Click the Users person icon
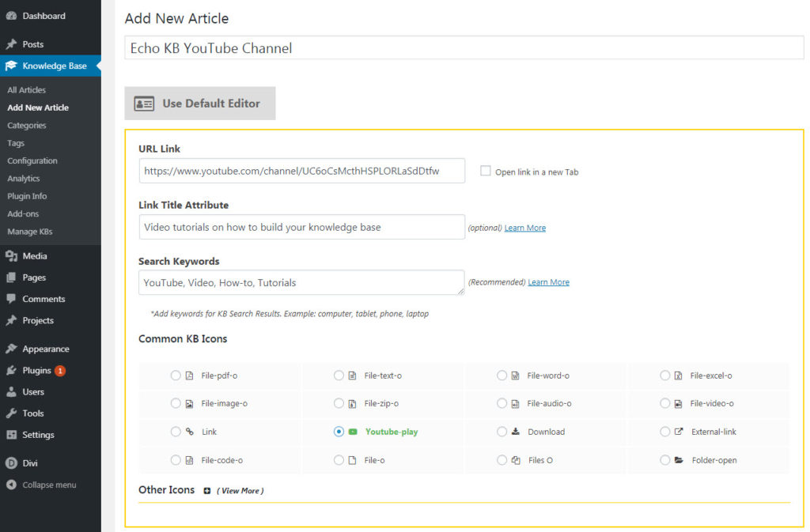The image size is (810, 532). 11,392
